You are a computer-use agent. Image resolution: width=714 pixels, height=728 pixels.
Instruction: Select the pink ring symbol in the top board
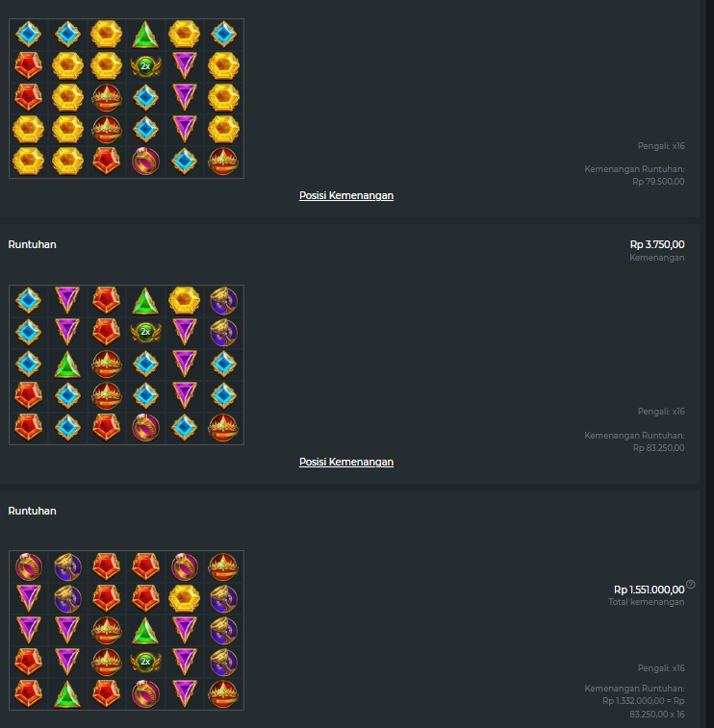[x=145, y=162]
